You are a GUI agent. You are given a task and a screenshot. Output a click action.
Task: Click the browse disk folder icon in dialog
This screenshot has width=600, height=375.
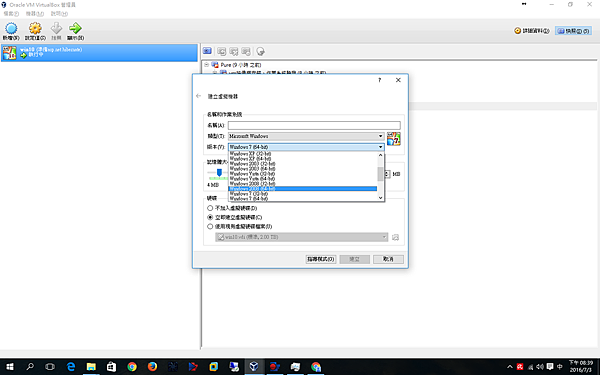[x=395, y=237]
